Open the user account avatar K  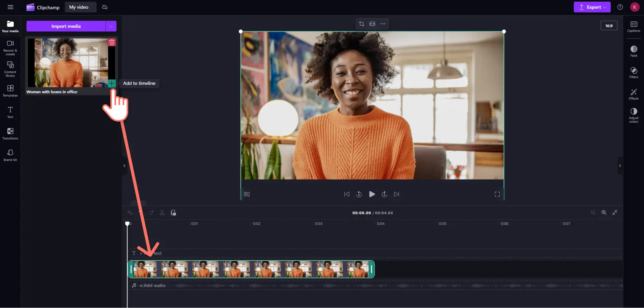pos(634,7)
